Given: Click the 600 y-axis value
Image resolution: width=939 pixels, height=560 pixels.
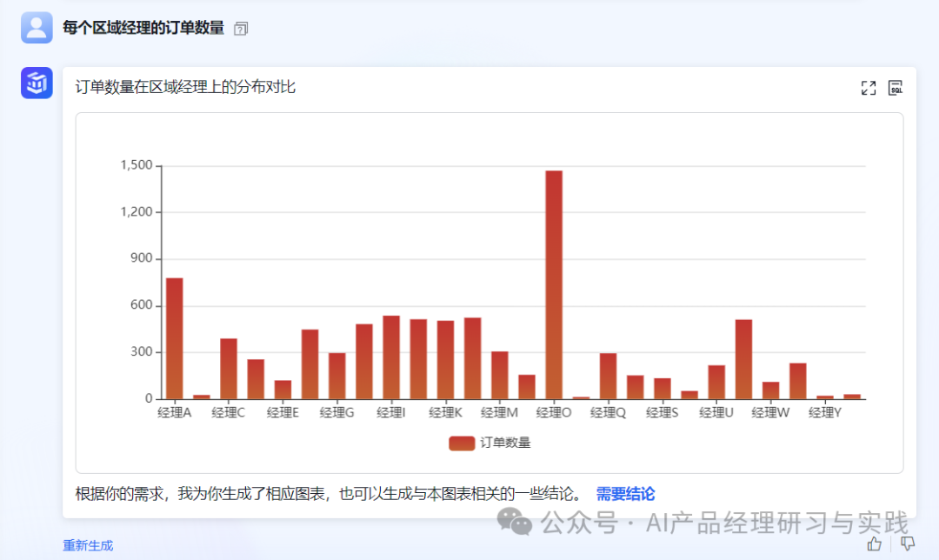Looking at the screenshot, I should pyautogui.click(x=142, y=305).
